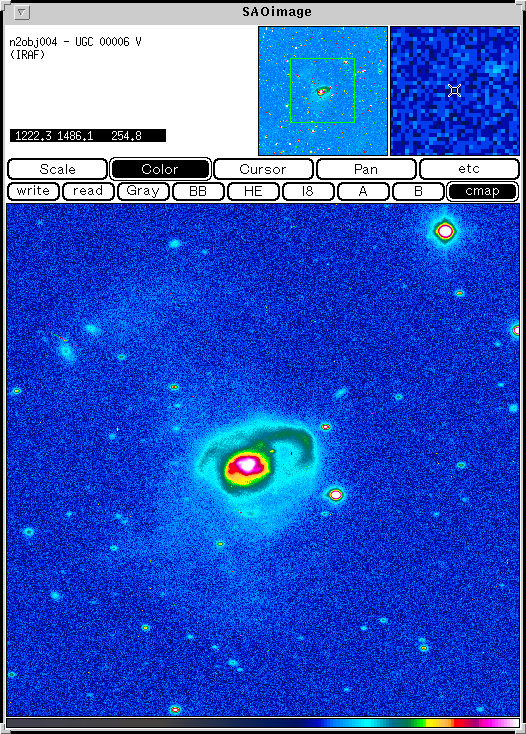
Task: Switch to Pan mode
Action: click(366, 169)
